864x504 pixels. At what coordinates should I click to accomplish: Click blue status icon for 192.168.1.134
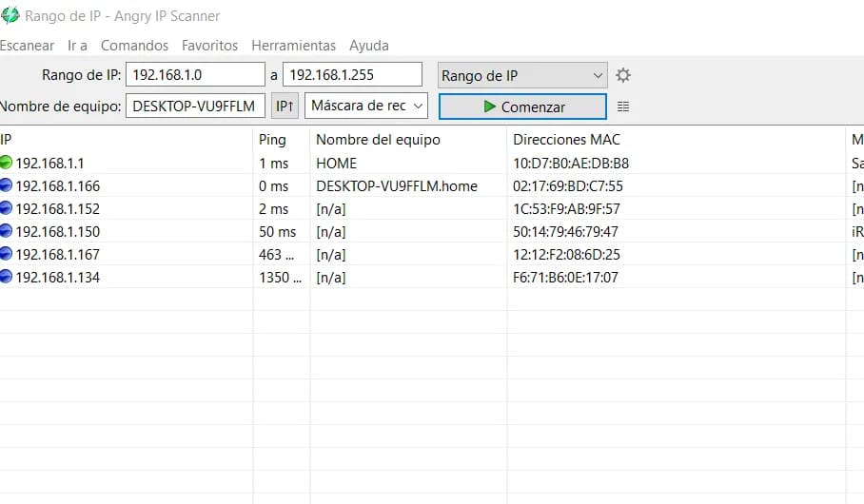[x=7, y=277]
